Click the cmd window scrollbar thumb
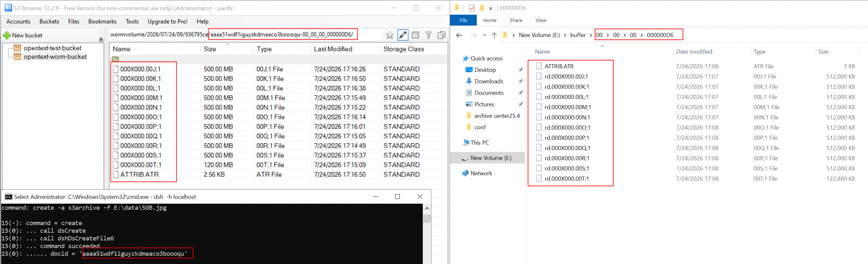This screenshot has height=264, width=868. click(x=427, y=219)
